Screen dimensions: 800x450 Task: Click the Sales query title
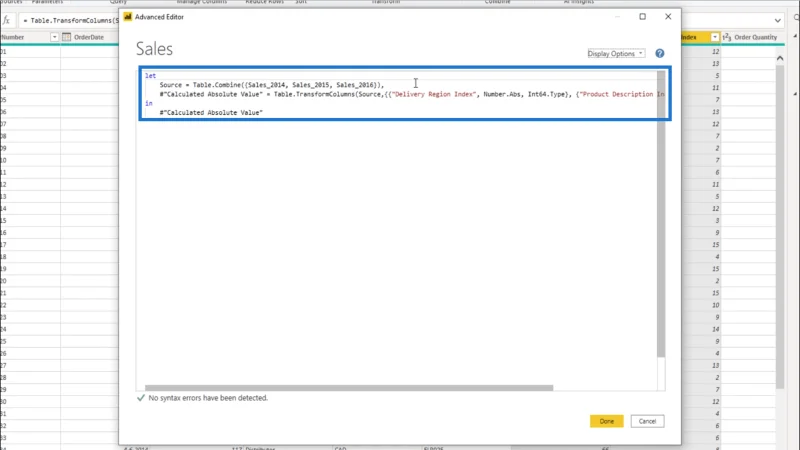(x=154, y=49)
